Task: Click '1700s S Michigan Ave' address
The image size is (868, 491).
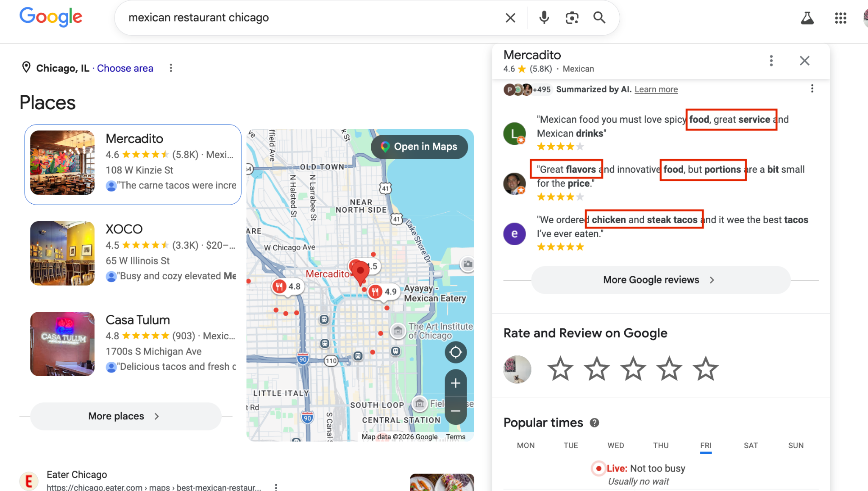Action: tap(153, 352)
